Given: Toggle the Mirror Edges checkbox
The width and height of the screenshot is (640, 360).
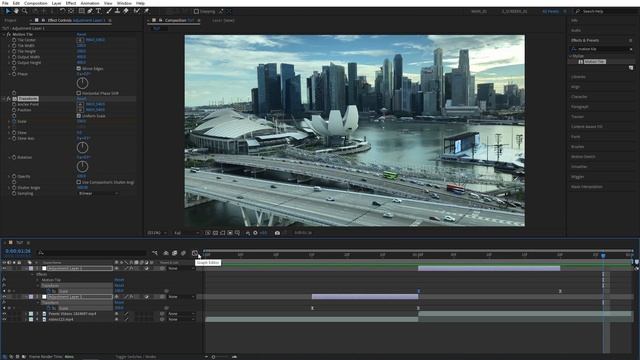Looking at the screenshot, I should click(x=79, y=69).
